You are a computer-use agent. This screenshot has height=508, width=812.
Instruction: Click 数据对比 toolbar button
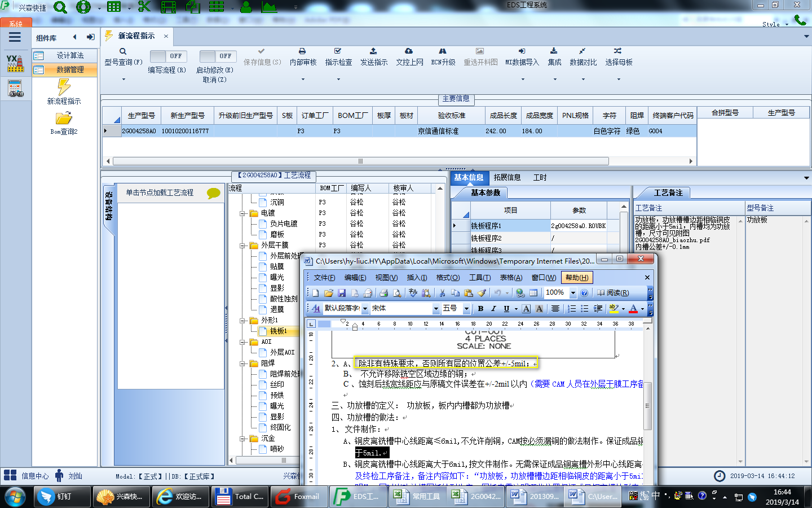tap(583, 57)
